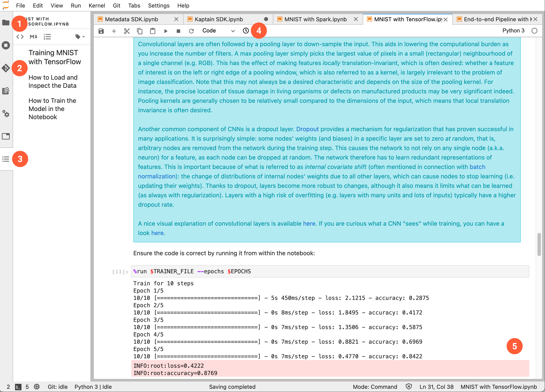Open the tag dropdown in TOC toolbar
The image size is (545, 392).
tap(80, 37)
